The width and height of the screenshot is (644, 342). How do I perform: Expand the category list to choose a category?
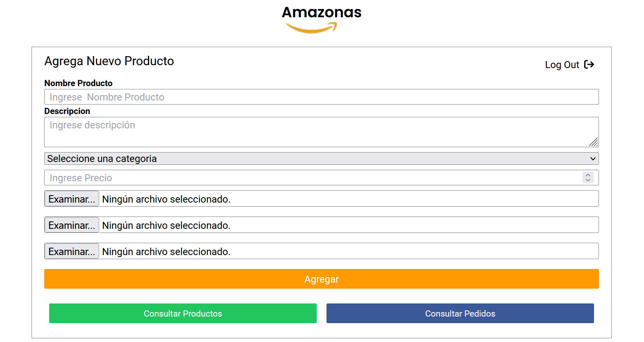[321, 158]
